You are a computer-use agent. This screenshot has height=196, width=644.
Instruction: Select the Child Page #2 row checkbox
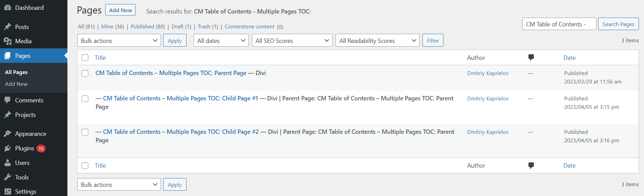pos(85,132)
